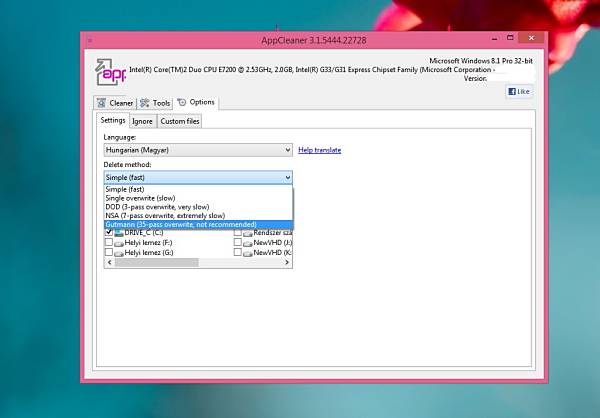Click the drive list left scroll arrow
Screen dimensions: 600x418
[x=109, y=262]
